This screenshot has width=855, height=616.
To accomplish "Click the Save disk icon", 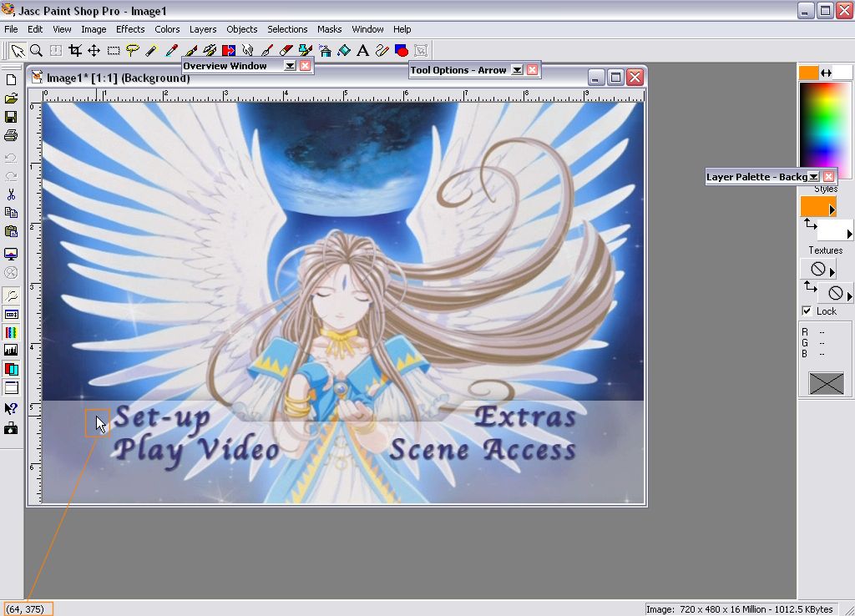I will pyautogui.click(x=11, y=117).
